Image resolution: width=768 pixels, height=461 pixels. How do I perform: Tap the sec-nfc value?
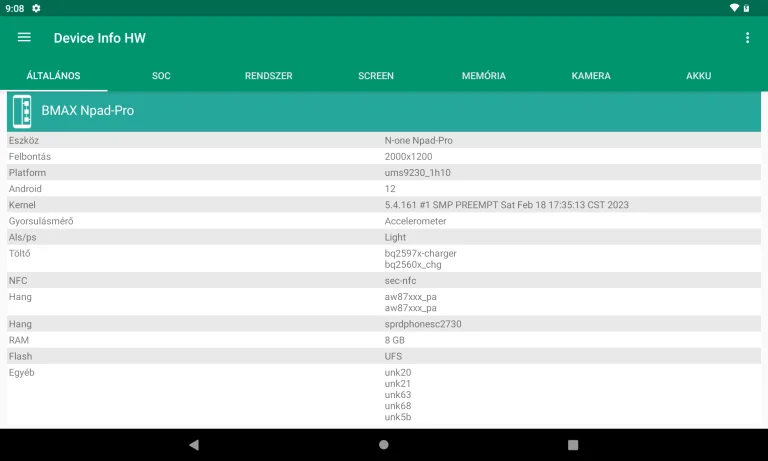click(400, 281)
